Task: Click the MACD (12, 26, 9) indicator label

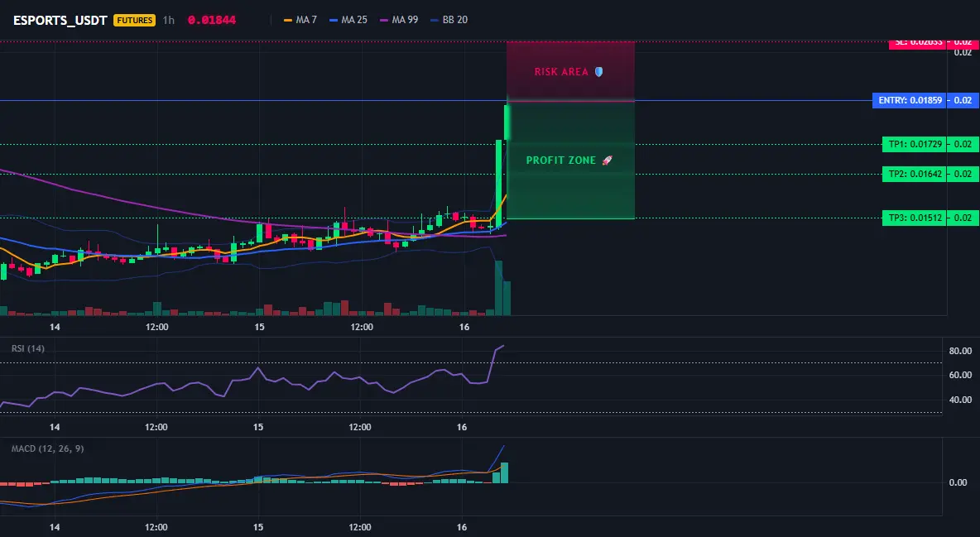Action: (47, 448)
